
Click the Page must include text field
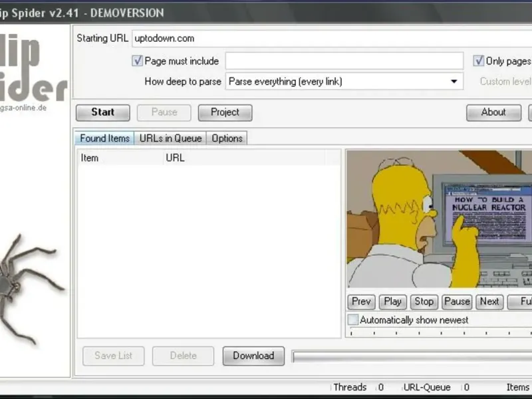tap(344, 61)
